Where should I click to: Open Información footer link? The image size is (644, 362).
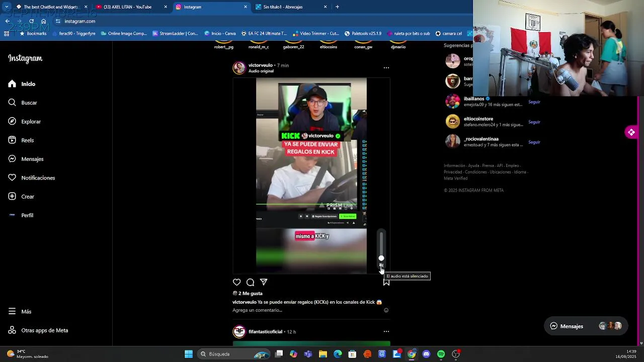tap(454, 166)
